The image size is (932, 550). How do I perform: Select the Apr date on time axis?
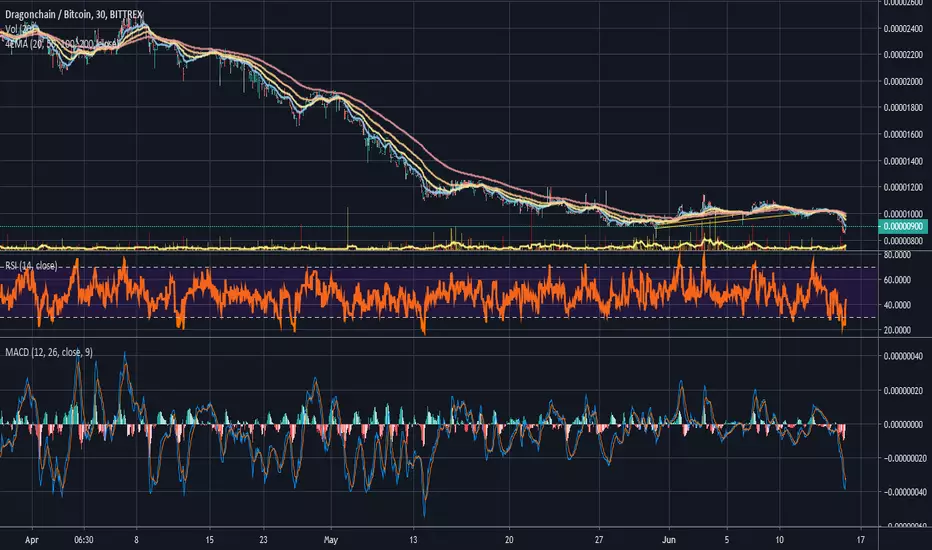(x=32, y=540)
